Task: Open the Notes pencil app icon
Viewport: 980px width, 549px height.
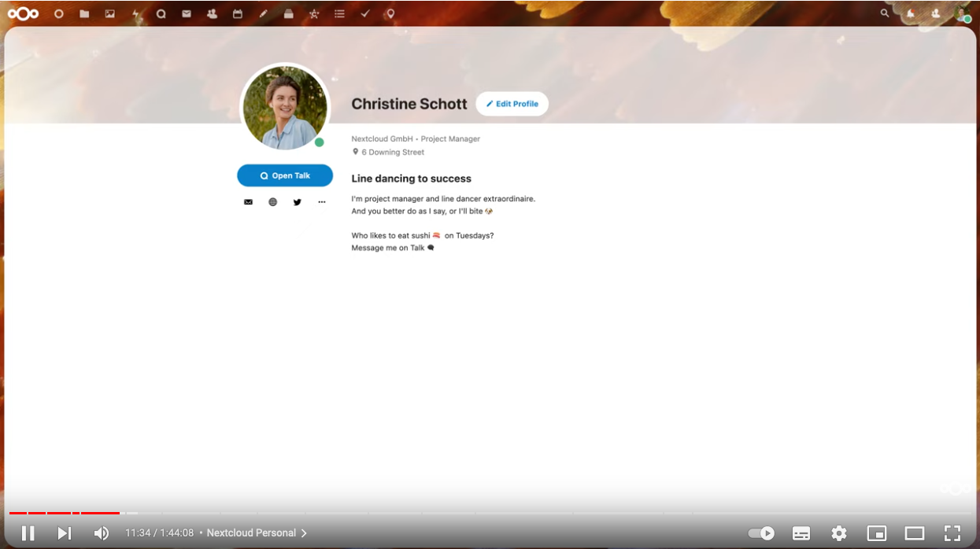Action: 263,13
